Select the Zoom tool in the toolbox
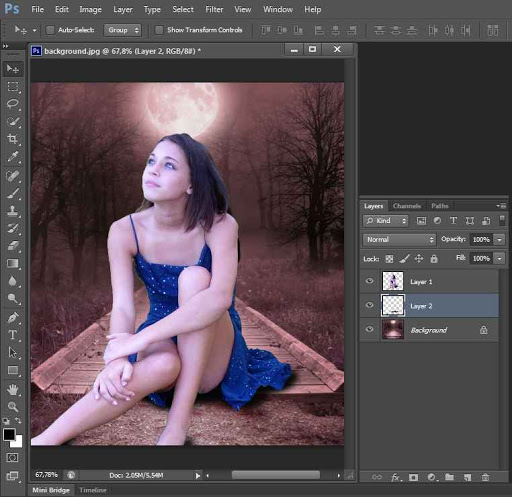Image resolution: width=512 pixels, height=497 pixels. point(13,406)
